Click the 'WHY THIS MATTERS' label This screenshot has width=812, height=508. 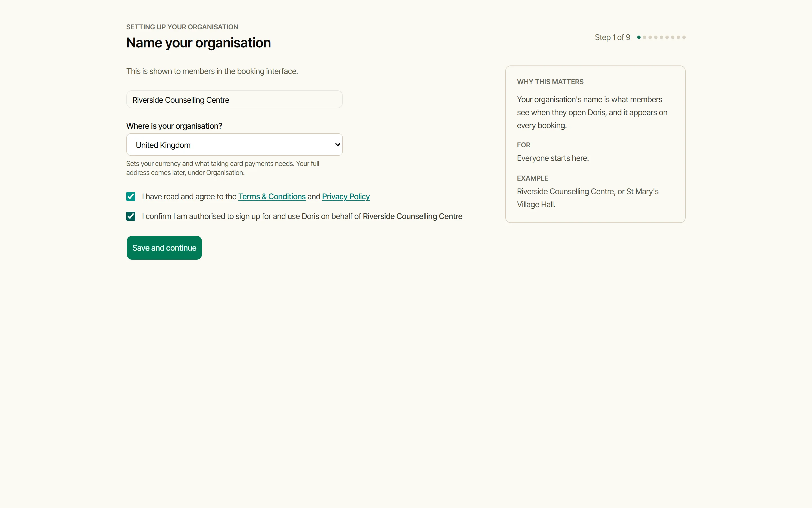pos(550,82)
